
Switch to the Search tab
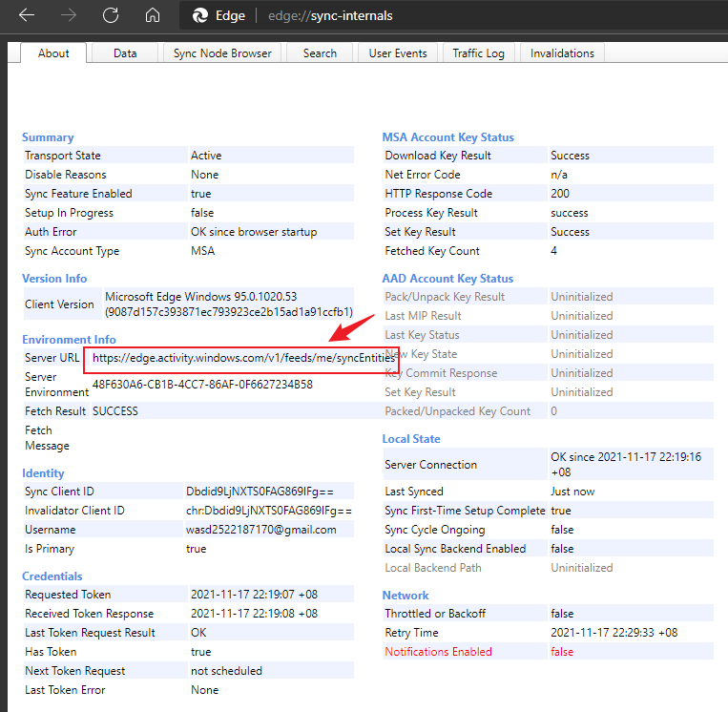tap(320, 53)
